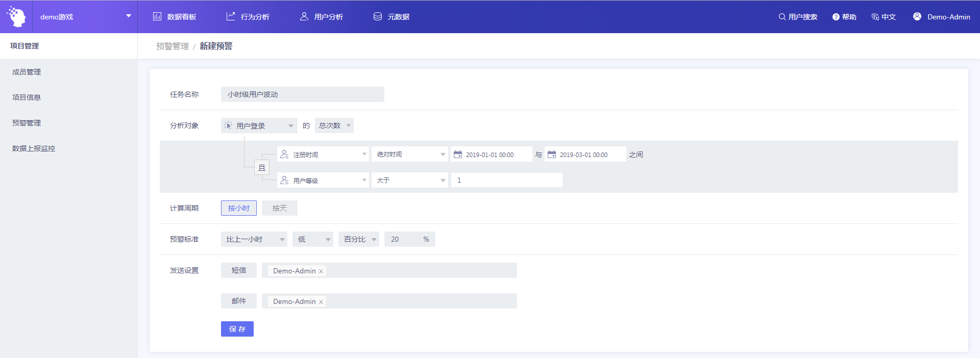Viewport: 980px width, 358px height.
Task: Remove Demo-Admin from SMS recipients
Action: pyautogui.click(x=321, y=271)
